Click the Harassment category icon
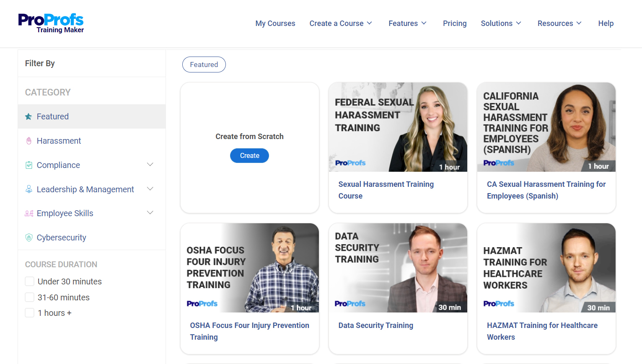 (29, 141)
